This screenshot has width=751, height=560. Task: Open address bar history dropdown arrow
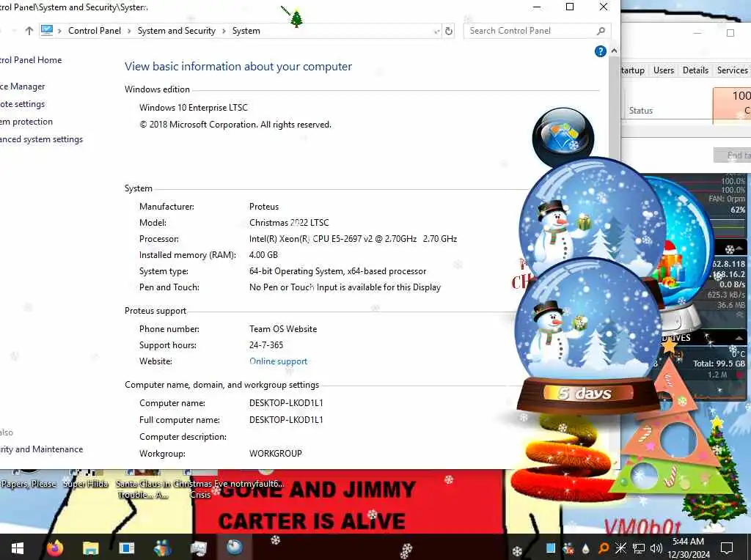(x=436, y=31)
